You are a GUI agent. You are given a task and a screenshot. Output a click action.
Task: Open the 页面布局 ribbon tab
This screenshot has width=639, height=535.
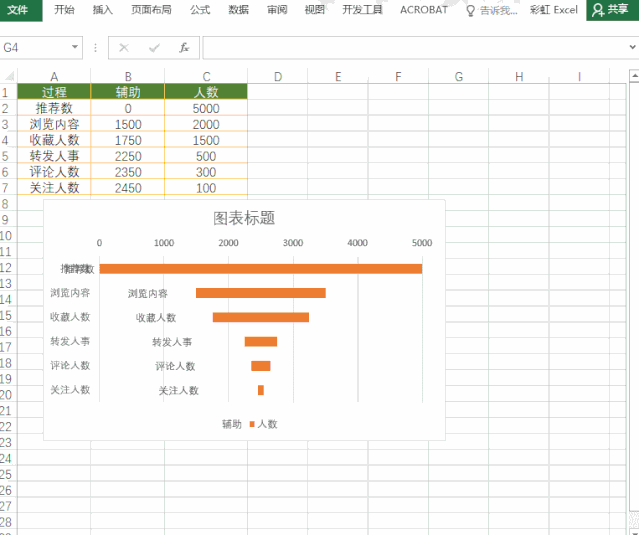point(151,9)
